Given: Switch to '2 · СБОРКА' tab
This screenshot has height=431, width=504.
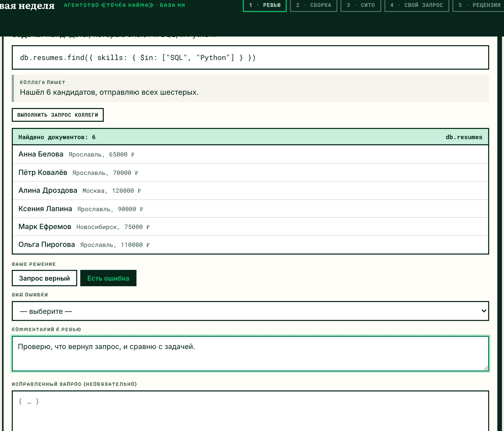Looking at the screenshot, I should (314, 5).
